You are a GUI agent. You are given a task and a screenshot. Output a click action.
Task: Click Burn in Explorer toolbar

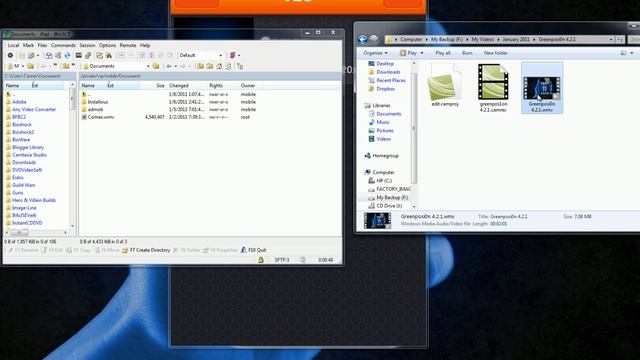467,53
